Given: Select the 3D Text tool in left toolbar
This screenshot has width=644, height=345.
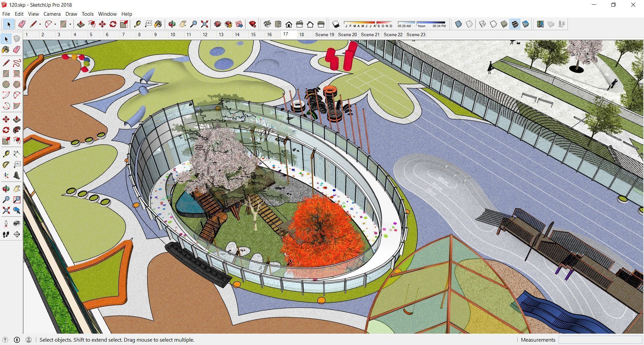Looking at the screenshot, I should (x=17, y=176).
